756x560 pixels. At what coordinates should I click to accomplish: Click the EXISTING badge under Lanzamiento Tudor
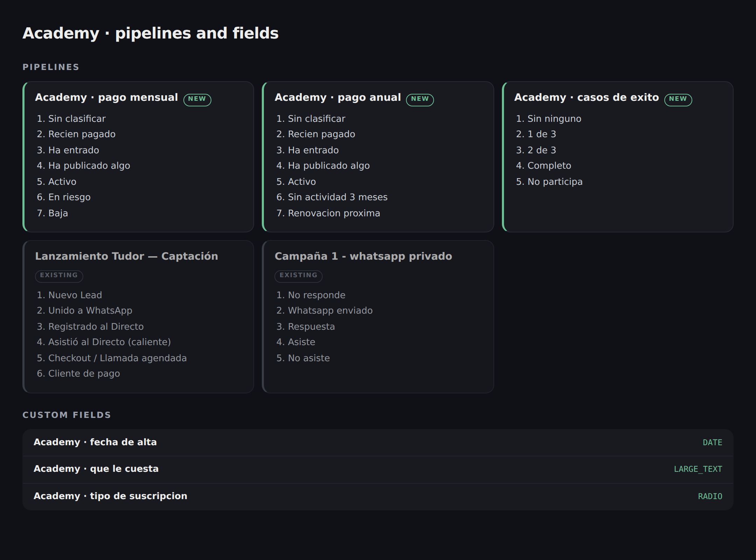(x=59, y=276)
